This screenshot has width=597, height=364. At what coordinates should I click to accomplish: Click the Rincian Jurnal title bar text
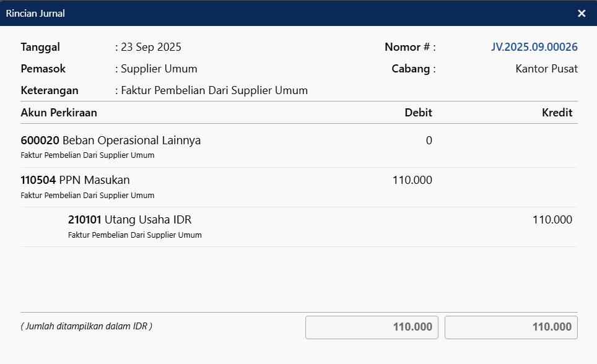point(35,13)
